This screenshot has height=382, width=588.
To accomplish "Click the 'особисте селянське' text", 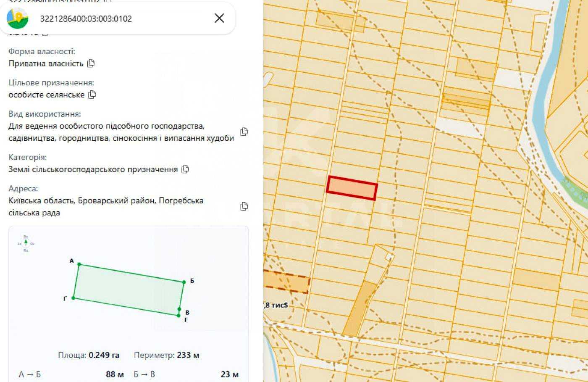I will 47,95.
